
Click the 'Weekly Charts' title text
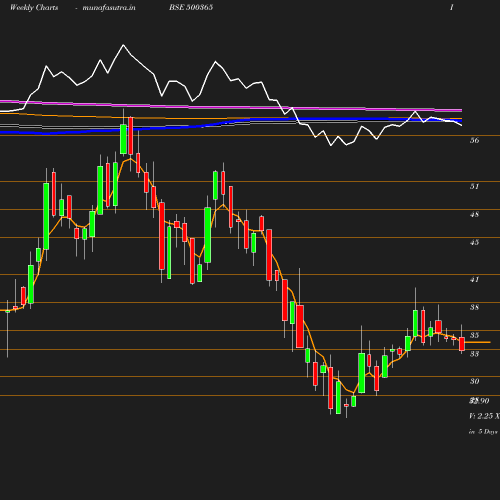[x=34, y=7]
